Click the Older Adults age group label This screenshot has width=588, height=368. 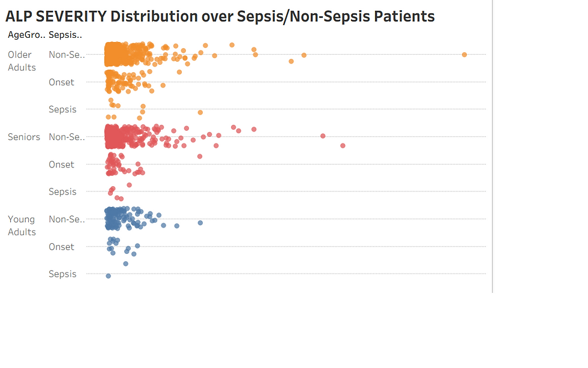point(22,61)
